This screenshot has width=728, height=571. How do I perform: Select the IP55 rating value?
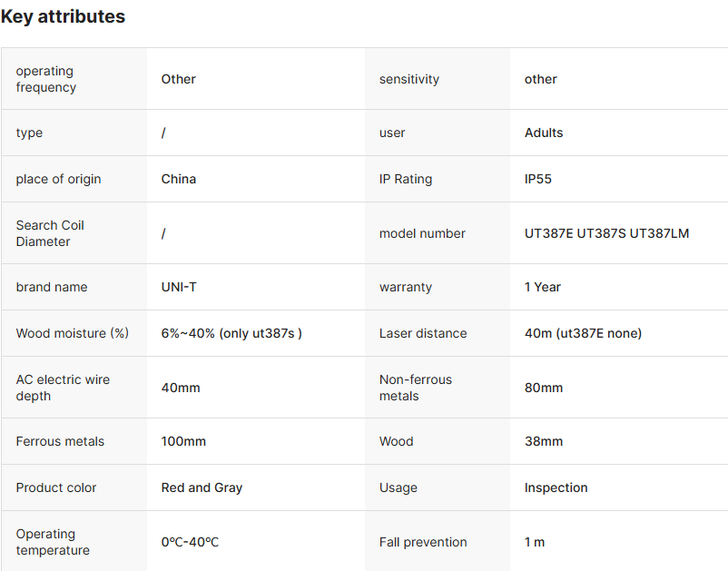click(538, 179)
